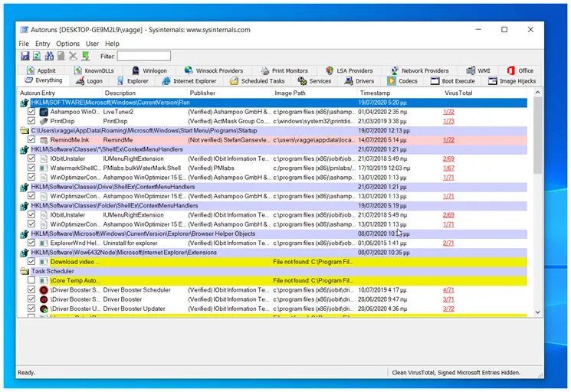Viewport: 571px width, 392px height.
Task: Switch to the Winsock Providers tab
Action: pyautogui.click(x=214, y=70)
